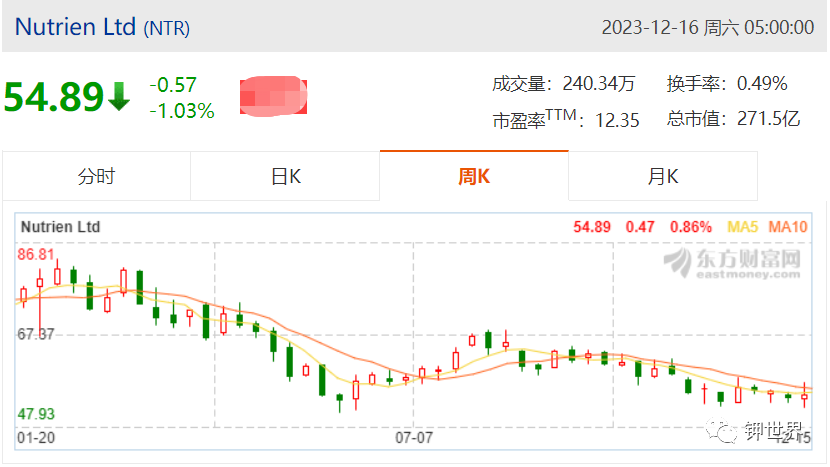
Task: Toggle the MA5 moving average label
Action: [x=742, y=227]
